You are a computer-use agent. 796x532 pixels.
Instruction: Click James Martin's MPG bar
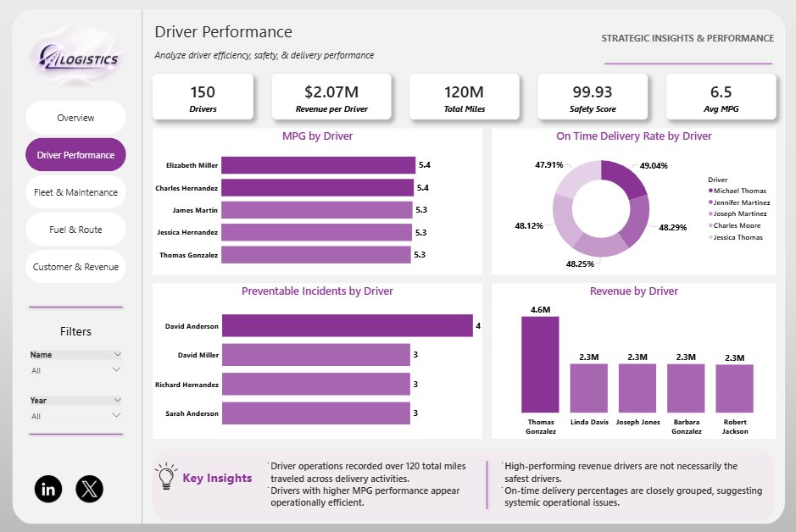(317, 210)
